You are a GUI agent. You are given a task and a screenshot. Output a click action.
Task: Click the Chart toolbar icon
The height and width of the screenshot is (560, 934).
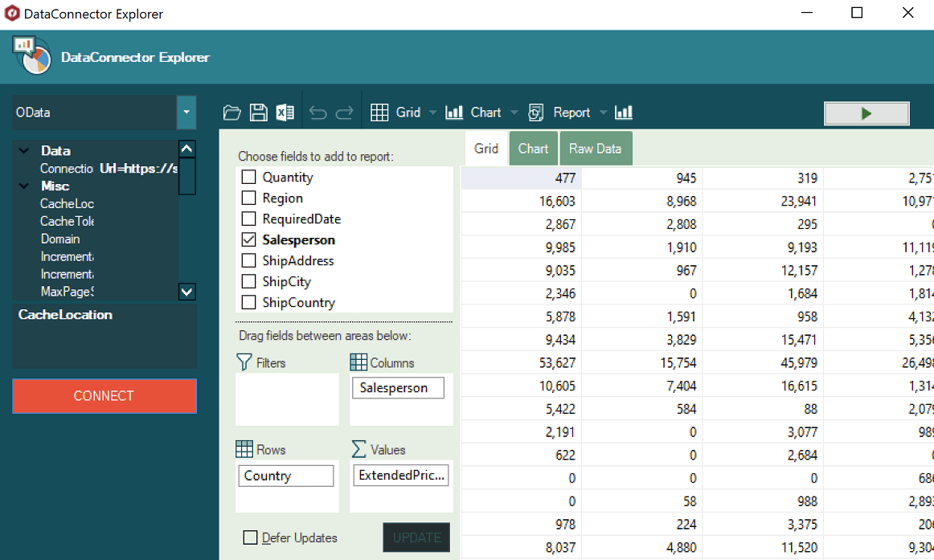[x=454, y=112]
